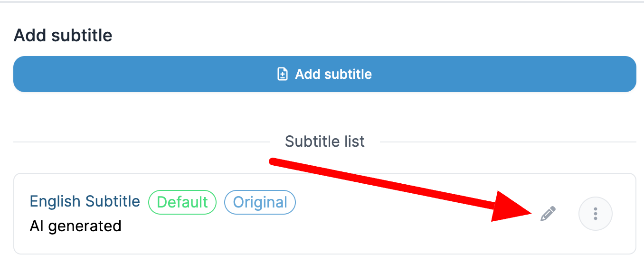Click the Subtitle list section label
Viewport: 644px width, 264px height.
(325, 141)
